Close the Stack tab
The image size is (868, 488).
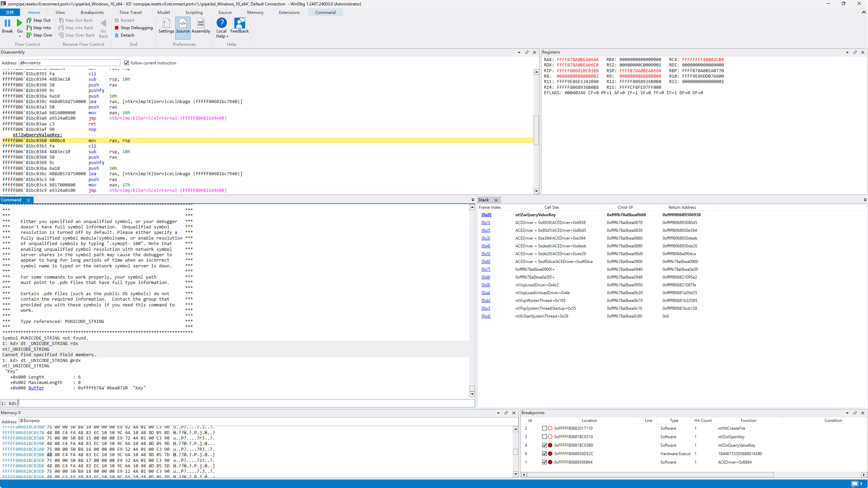click(496, 200)
